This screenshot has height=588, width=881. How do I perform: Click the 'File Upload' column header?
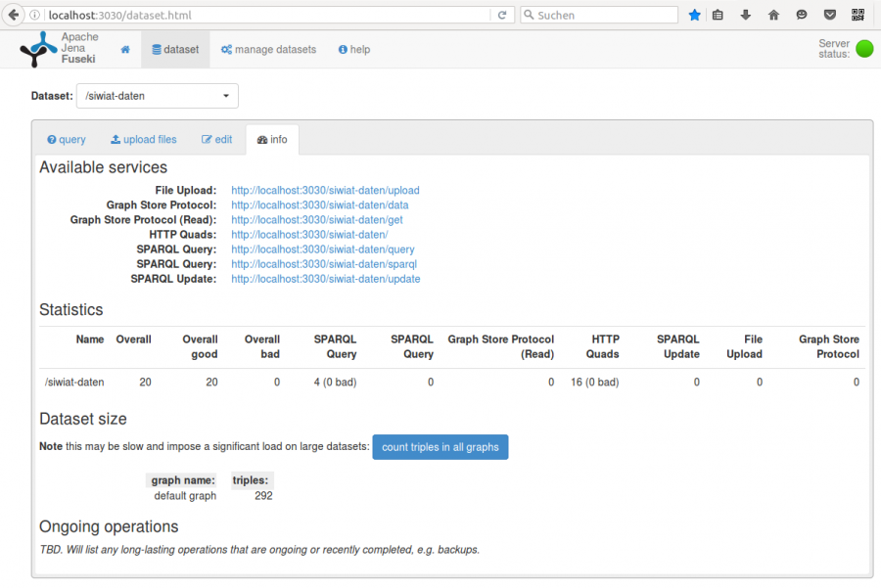[x=745, y=346]
